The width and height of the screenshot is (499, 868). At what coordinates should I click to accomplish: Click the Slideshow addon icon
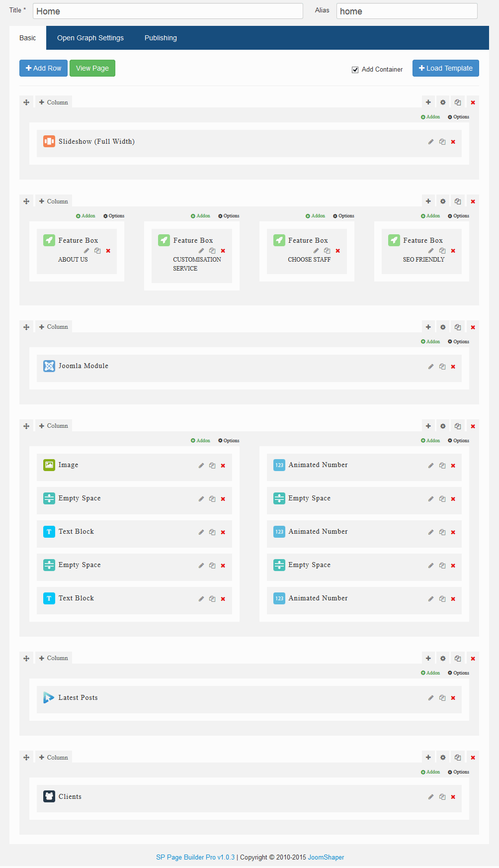[x=49, y=142]
